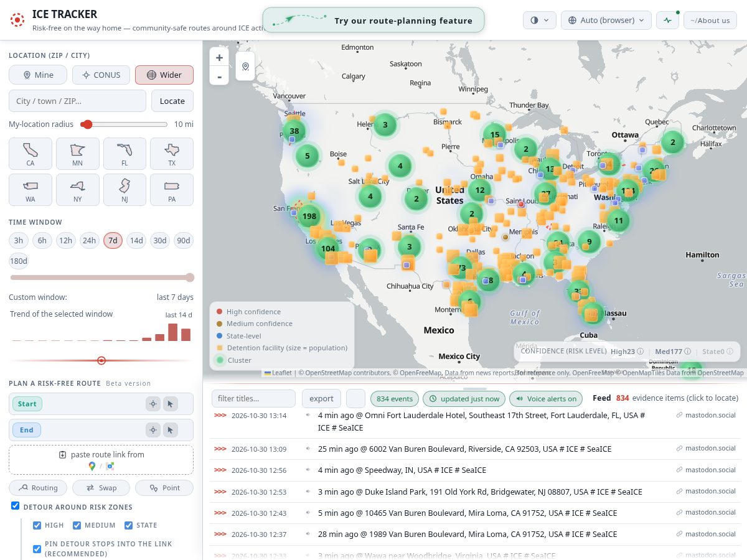Viewport: 747px width, 560px height.
Task: Click the trend timeline marker
Action: click(101, 360)
